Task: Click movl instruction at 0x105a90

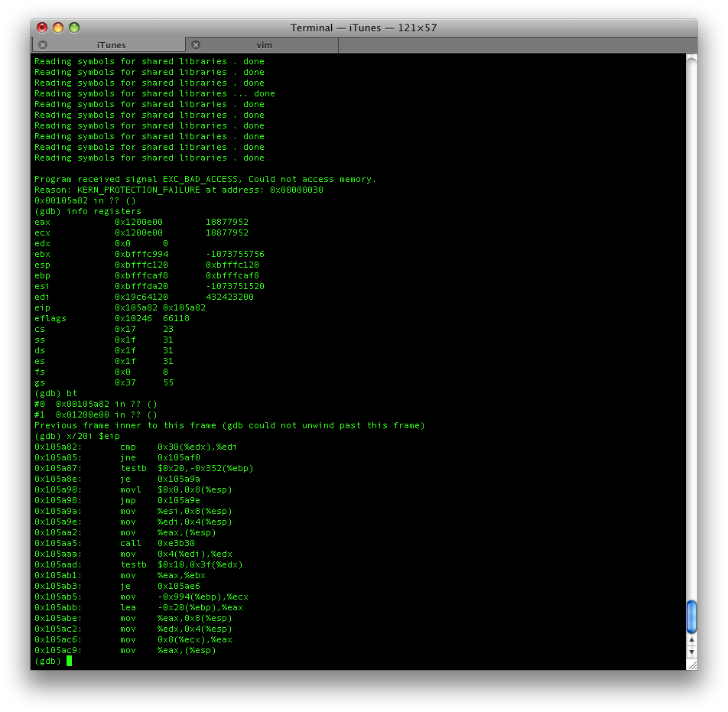Action: coord(177,489)
